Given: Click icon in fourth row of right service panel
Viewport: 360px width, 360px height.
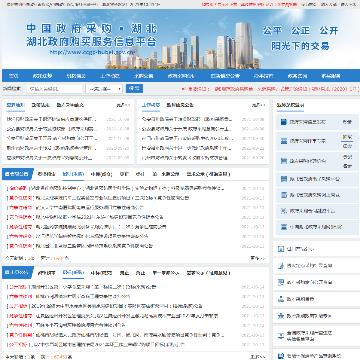Looking at the screenshot, I should 284,179.
